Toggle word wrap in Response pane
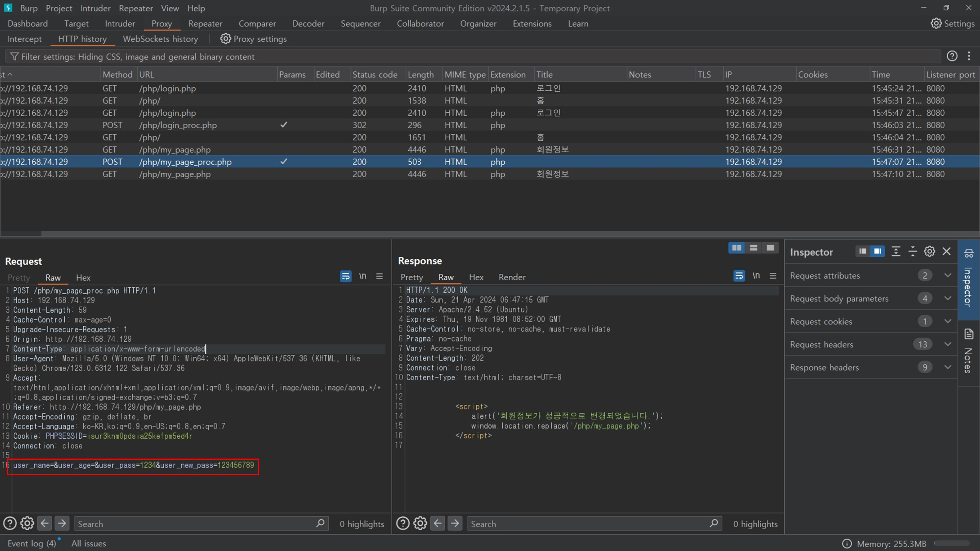This screenshot has height=551, width=980. (739, 276)
